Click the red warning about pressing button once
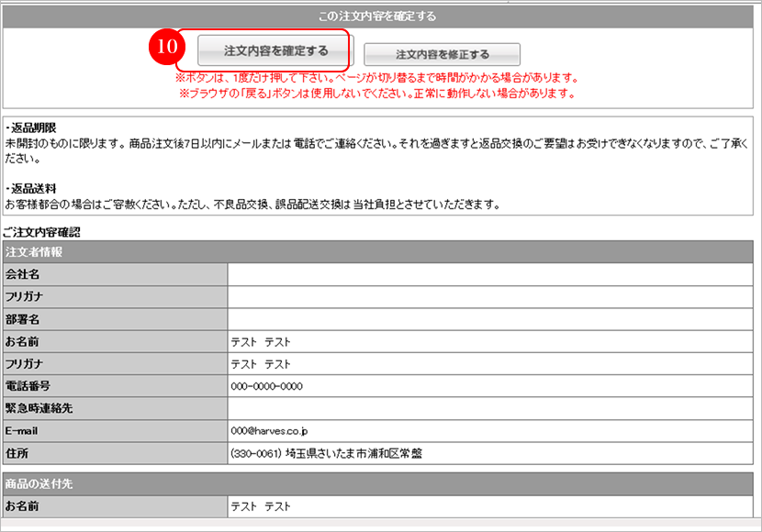 point(376,77)
